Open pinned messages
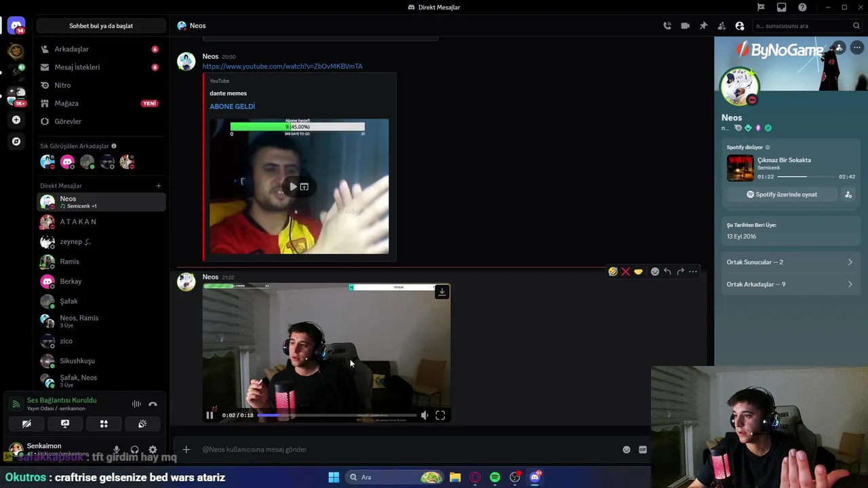The width and height of the screenshot is (868, 488). click(703, 26)
